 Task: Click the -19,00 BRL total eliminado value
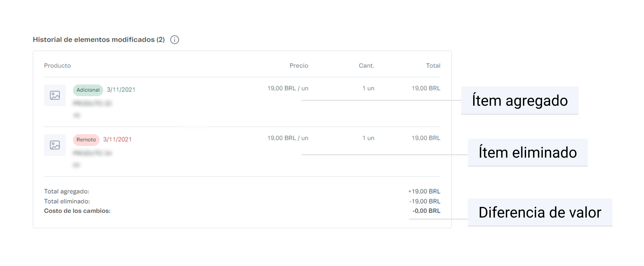(x=425, y=201)
